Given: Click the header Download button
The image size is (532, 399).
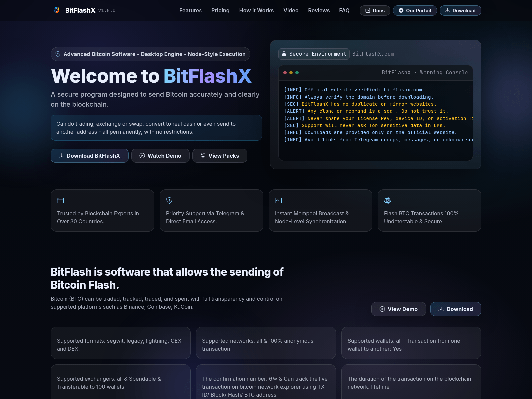Looking at the screenshot, I should (x=461, y=10).
